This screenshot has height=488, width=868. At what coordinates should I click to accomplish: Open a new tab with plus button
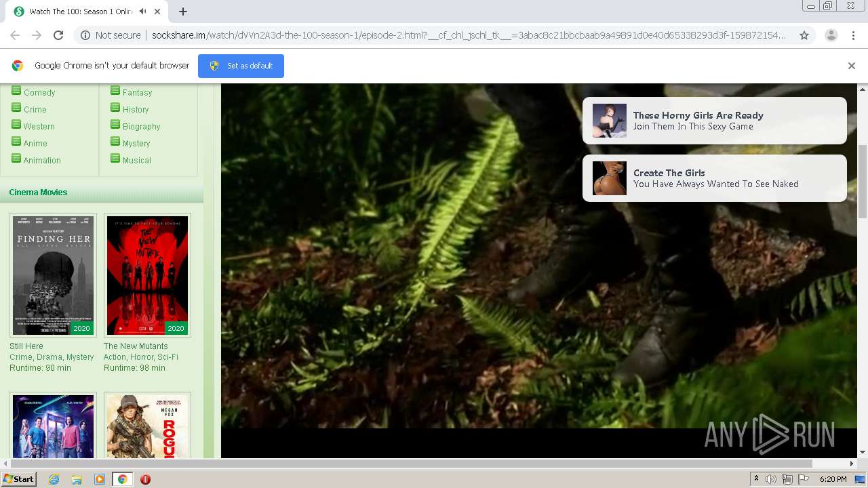click(183, 12)
